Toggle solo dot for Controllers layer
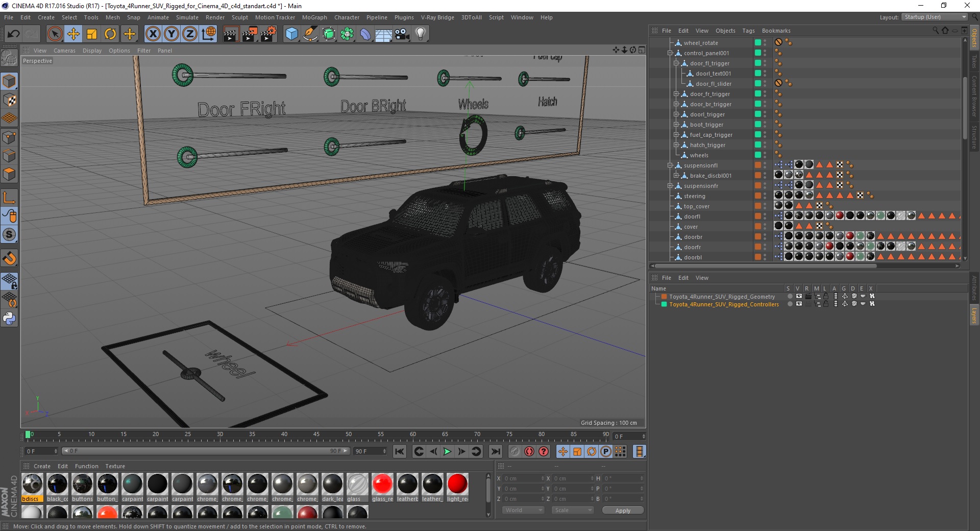 pyautogui.click(x=790, y=304)
